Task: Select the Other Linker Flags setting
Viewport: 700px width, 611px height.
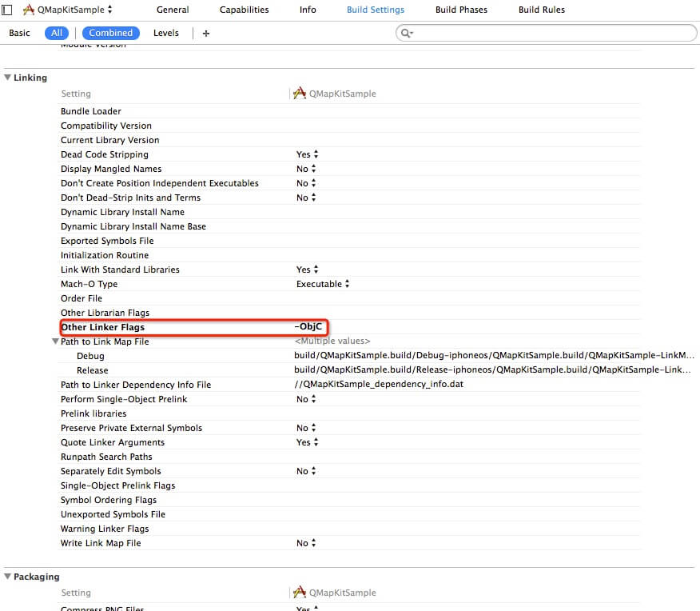Action: (x=102, y=327)
